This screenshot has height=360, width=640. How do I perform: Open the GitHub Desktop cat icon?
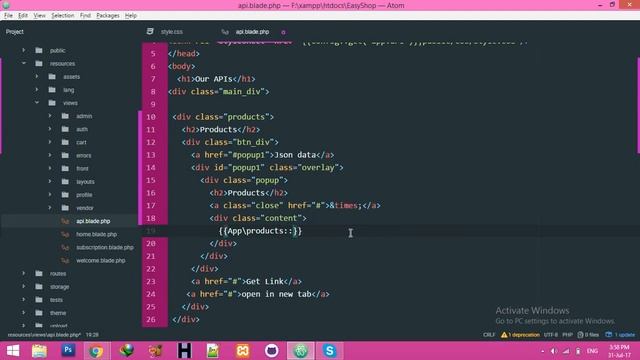point(271,351)
